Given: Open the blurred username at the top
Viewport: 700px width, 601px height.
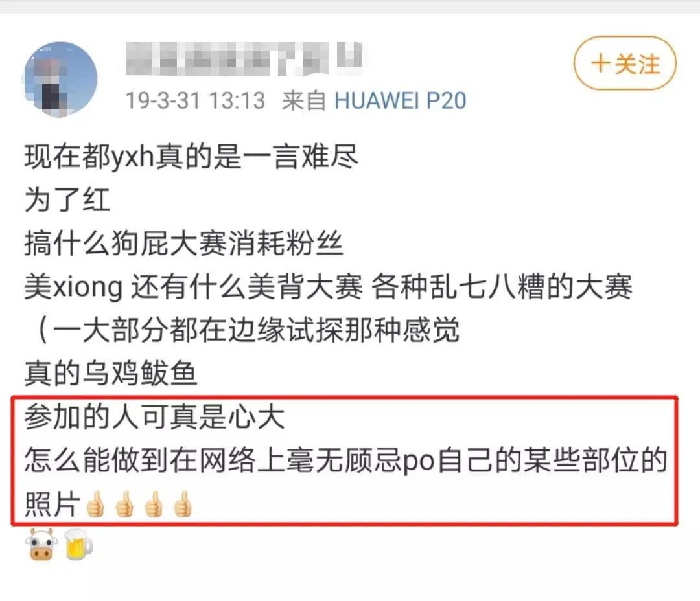Looking at the screenshot, I should (x=244, y=59).
